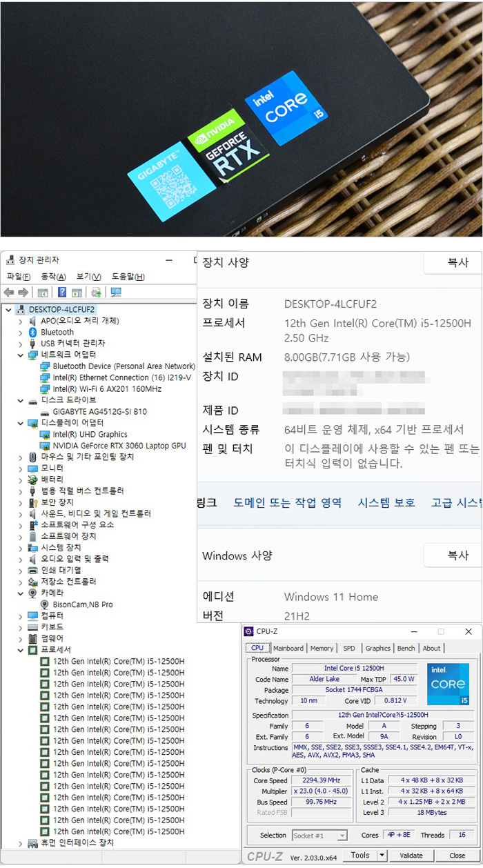Open the 동작(A) menu
The height and width of the screenshot is (868, 483).
coord(53,277)
